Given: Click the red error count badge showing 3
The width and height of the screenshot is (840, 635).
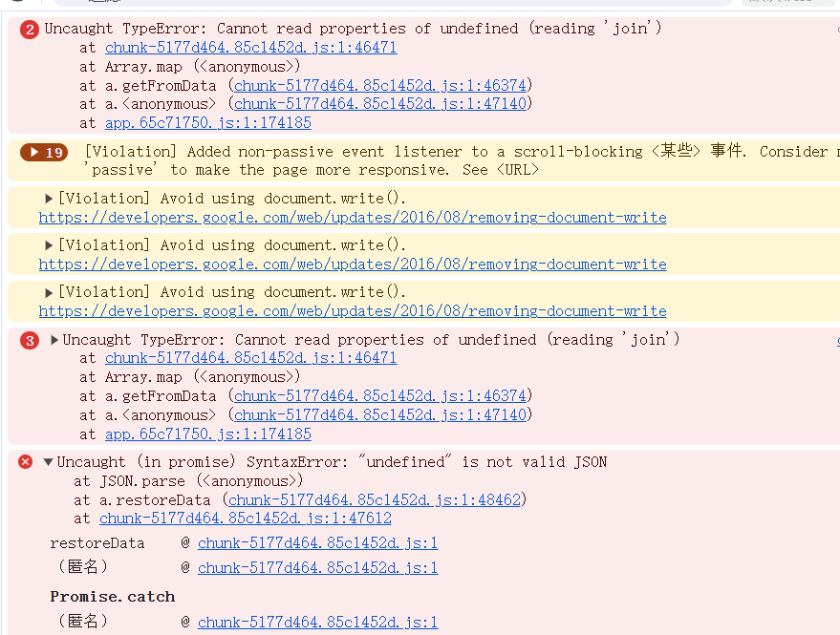Looking at the screenshot, I should pyautogui.click(x=30, y=341).
